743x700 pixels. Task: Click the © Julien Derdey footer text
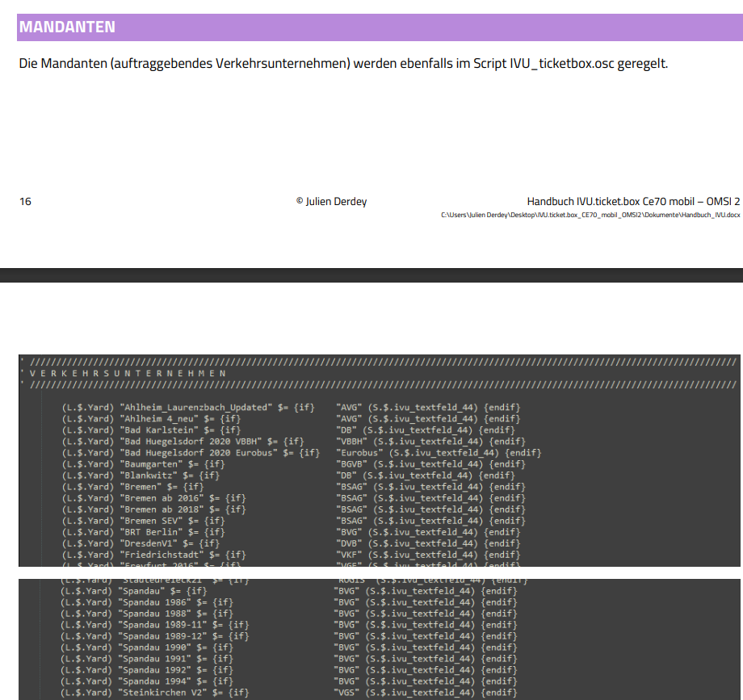click(x=331, y=201)
